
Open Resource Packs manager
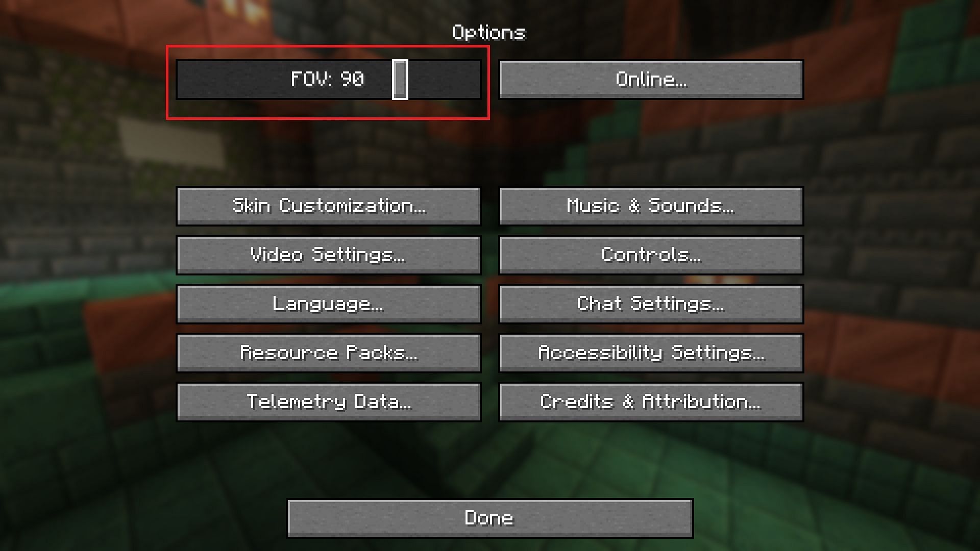pyautogui.click(x=328, y=353)
